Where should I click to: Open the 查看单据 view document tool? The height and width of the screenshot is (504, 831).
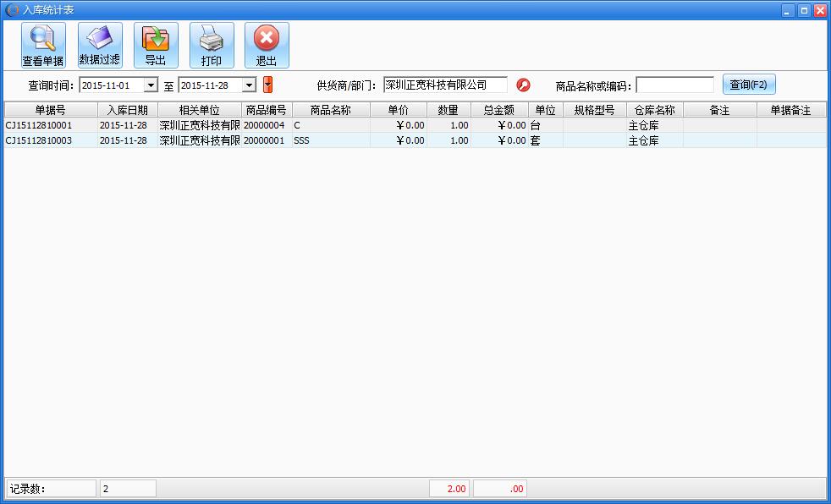point(43,45)
